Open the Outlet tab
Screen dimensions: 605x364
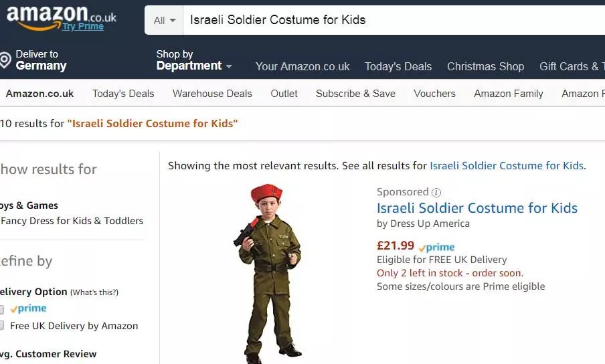click(x=284, y=94)
